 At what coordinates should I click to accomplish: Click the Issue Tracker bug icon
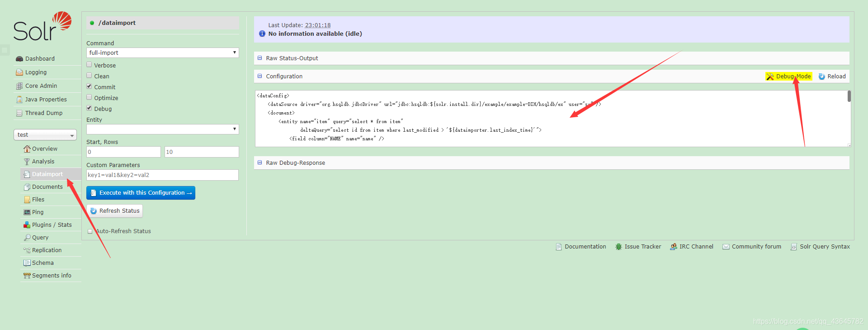[x=618, y=247]
